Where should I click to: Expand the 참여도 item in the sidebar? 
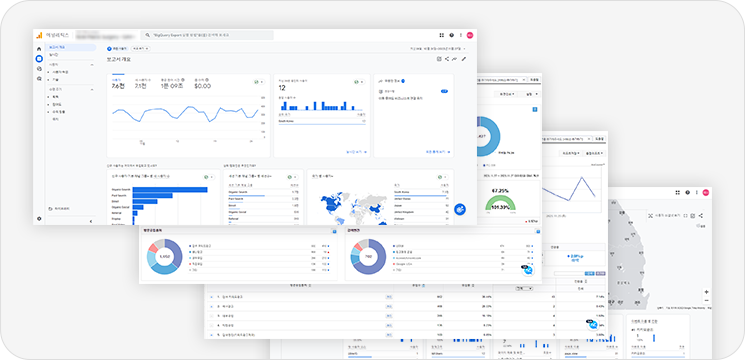[48, 104]
